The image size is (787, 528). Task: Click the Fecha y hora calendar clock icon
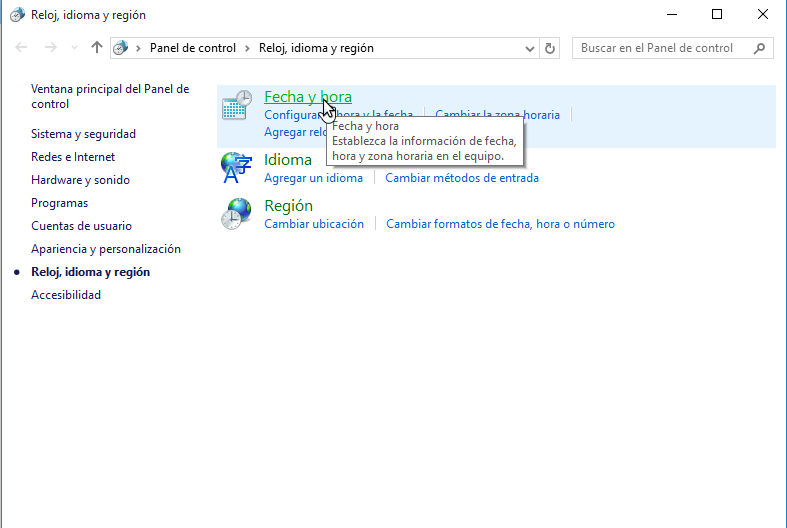tap(237, 105)
